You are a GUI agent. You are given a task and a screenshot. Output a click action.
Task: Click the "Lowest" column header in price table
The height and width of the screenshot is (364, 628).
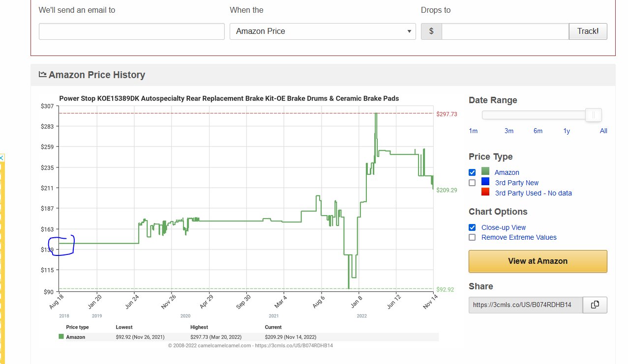[x=124, y=327]
